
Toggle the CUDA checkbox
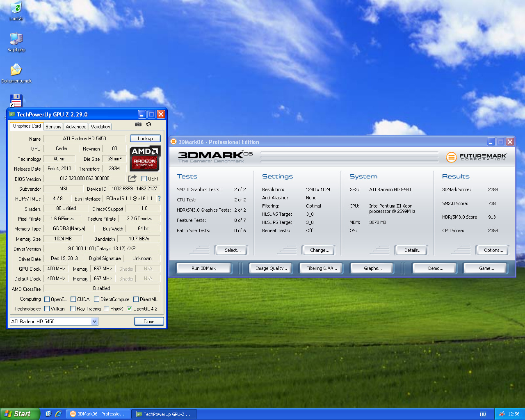(x=73, y=299)
